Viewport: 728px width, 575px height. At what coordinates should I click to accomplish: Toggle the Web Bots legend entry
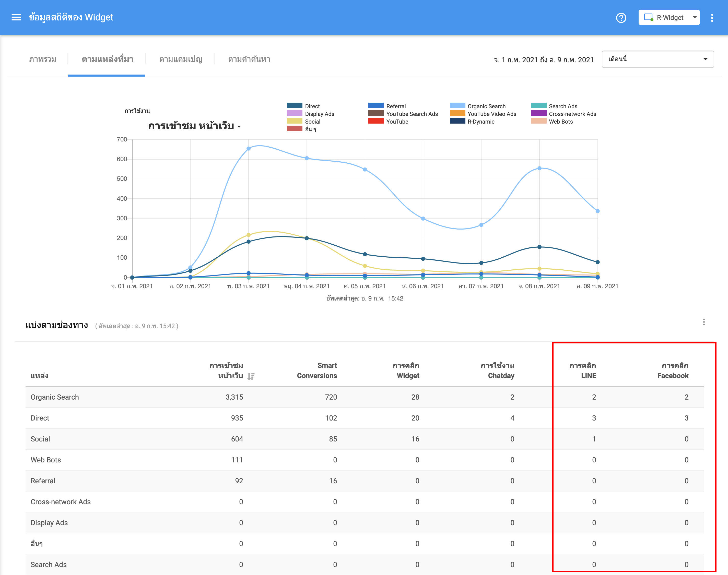point(560,122)
